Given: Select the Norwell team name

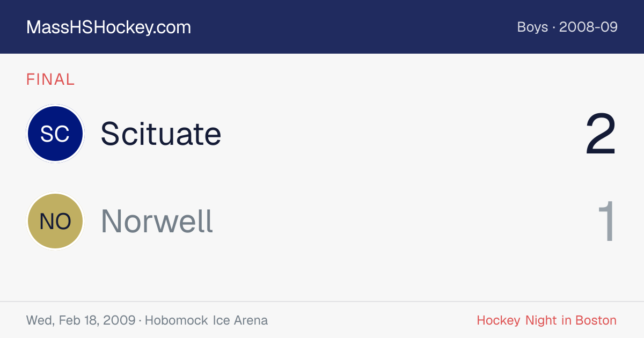Looking at the screenshot, I should (157, 221).
